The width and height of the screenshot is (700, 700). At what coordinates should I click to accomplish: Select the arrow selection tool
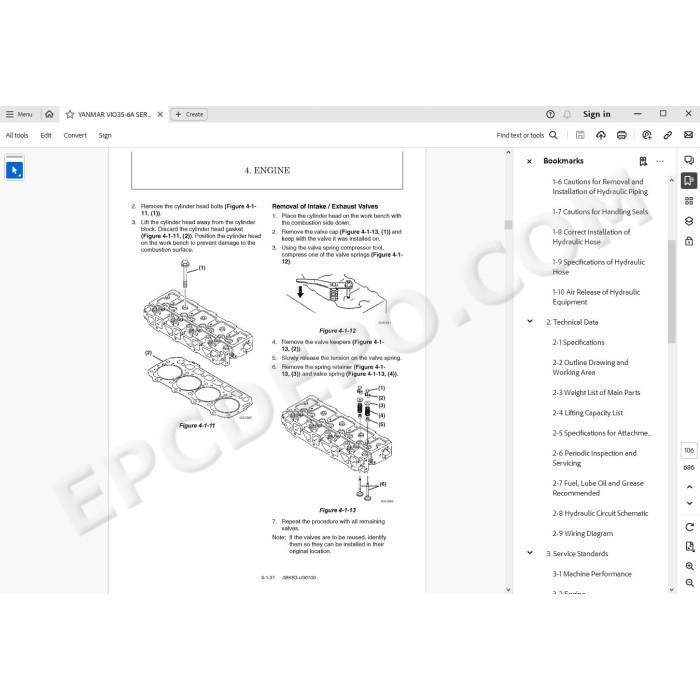click(15, 170)
